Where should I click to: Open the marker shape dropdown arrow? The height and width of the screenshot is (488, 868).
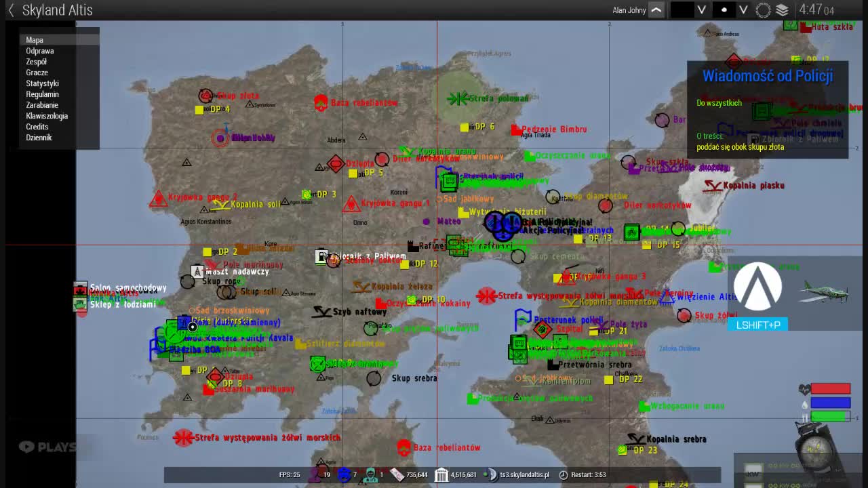click(x=743, y=10)
